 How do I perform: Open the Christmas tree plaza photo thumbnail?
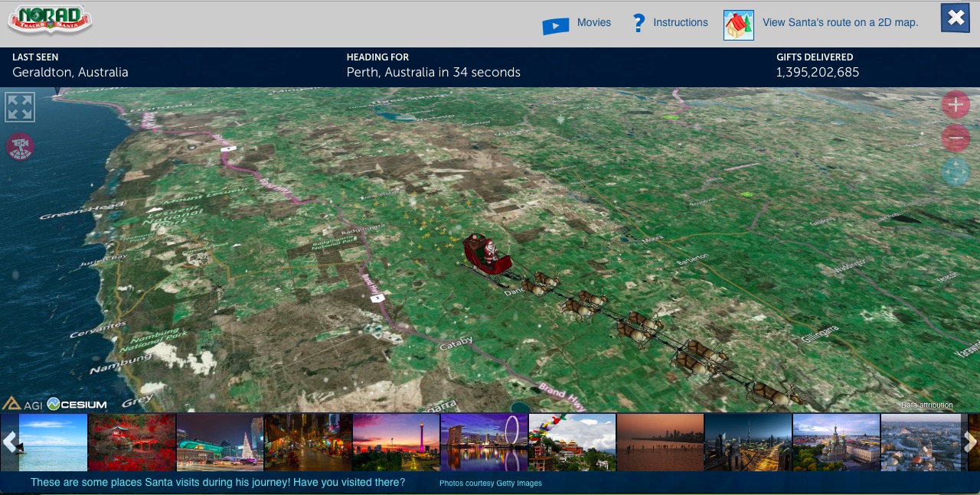(x=220, y=442)
